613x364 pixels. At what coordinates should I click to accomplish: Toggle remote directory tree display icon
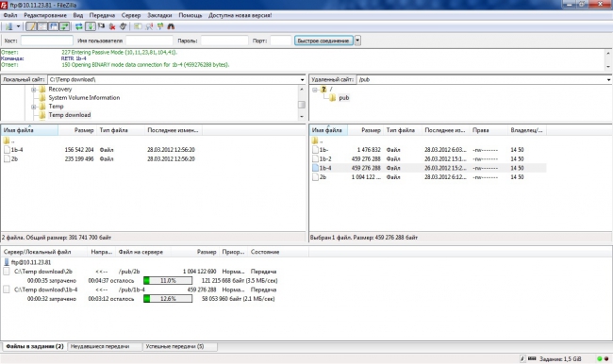click(53, 26)
